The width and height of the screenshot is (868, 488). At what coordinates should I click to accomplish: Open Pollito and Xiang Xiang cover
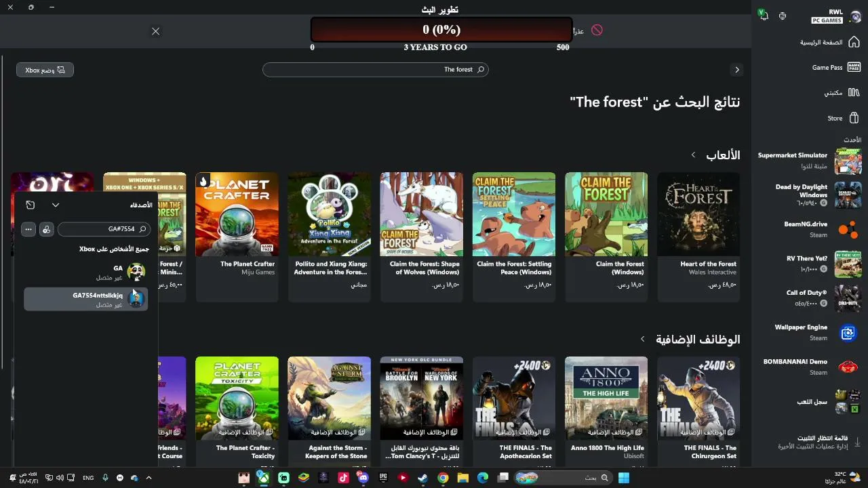pyautogui.click(x=330, y=214)
